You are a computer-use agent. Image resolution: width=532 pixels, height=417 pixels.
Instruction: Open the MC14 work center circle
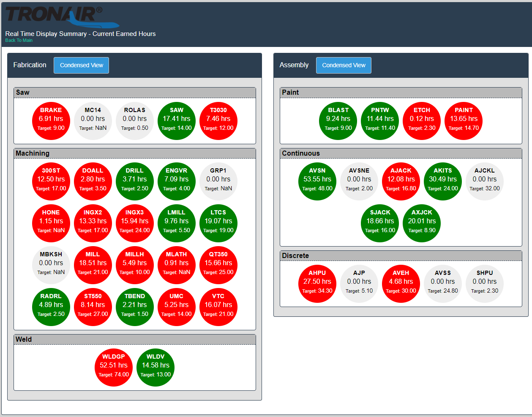93,121
